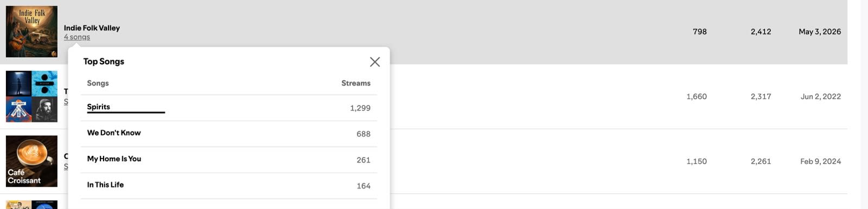Open the 4 songs link
The height and width of the screenshot is (209, 868).
point(77,37)
